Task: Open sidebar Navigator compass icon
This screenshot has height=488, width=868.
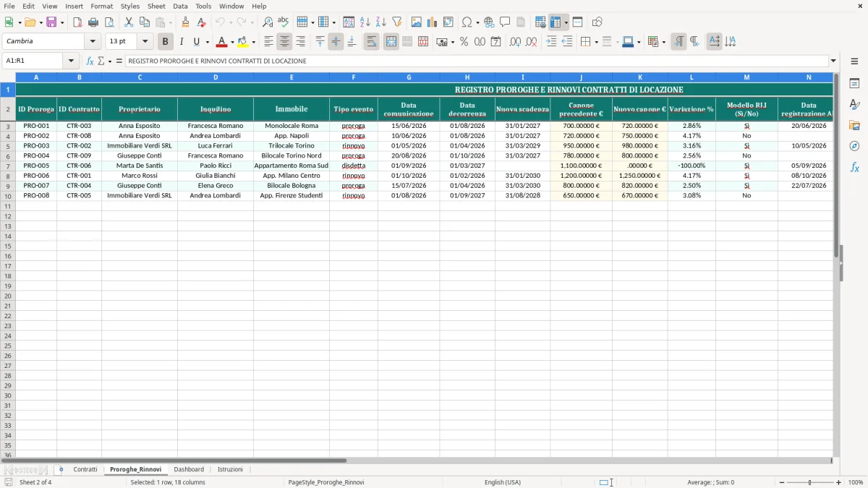Action: (x=854, y=146)
